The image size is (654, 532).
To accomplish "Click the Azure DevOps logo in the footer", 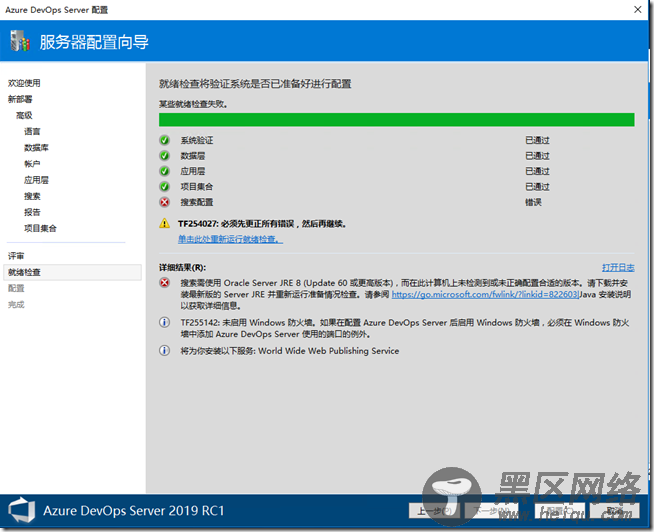I will pos(22,510).
